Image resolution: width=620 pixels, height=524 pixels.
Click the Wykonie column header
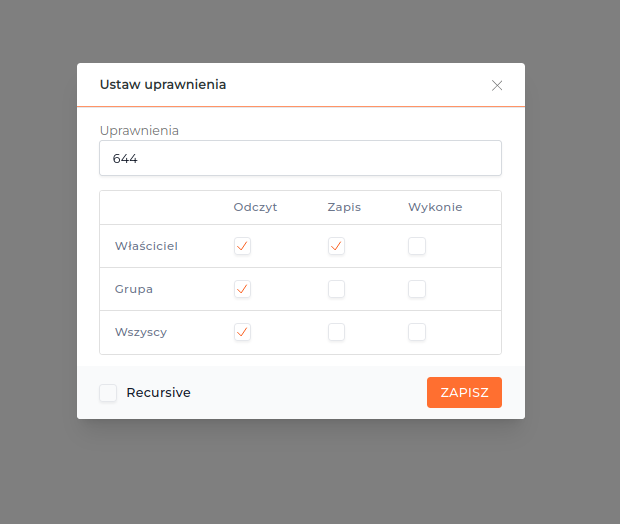click(435, 207)
